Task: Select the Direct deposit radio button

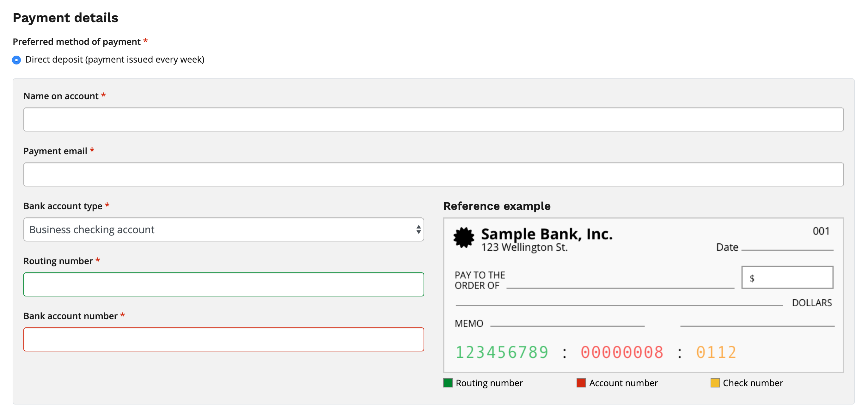Action: (16, 60)
